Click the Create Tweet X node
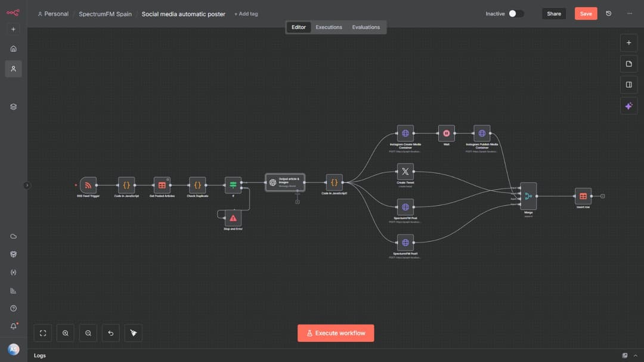This screenshot has height=362, width=644. 405,172
